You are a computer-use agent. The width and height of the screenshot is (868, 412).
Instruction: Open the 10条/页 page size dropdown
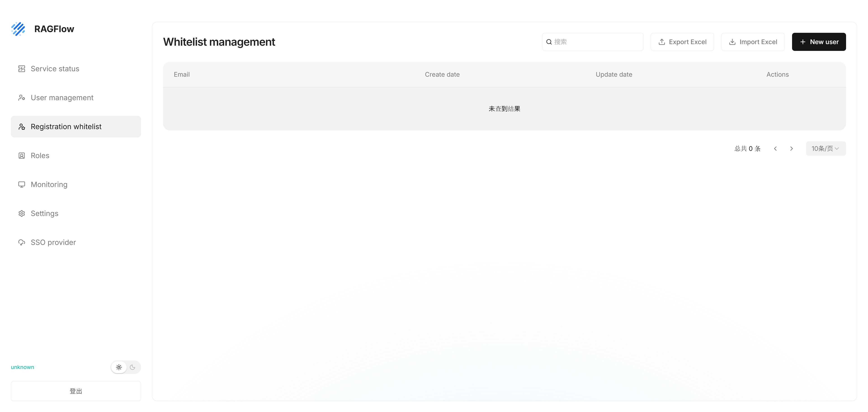826,148
